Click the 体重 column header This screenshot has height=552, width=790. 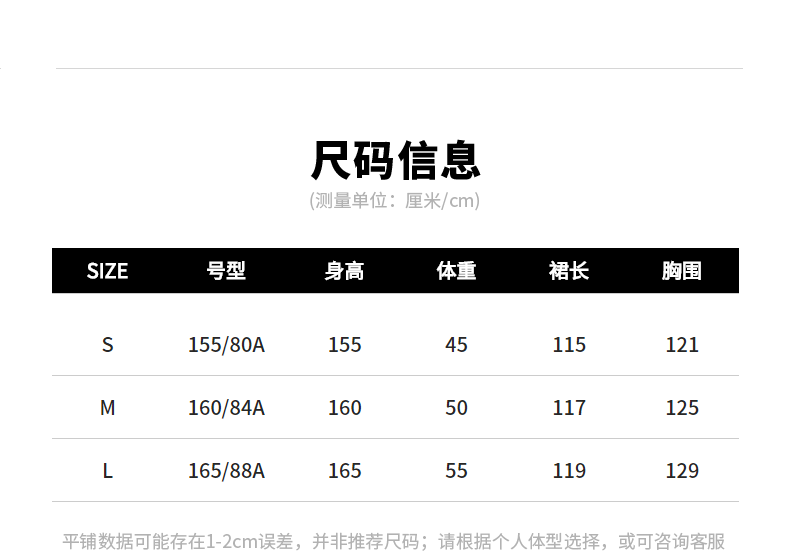pos(456,271)
